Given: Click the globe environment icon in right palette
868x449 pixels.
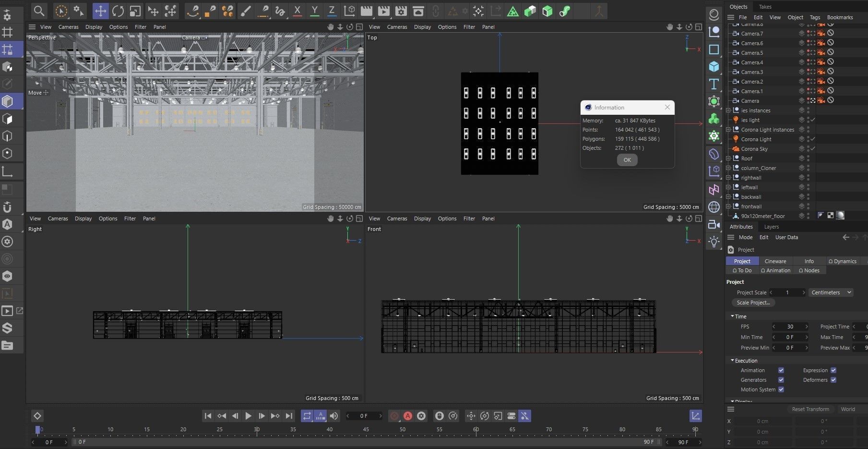Looking at the screenshot, I should point(714,207).
